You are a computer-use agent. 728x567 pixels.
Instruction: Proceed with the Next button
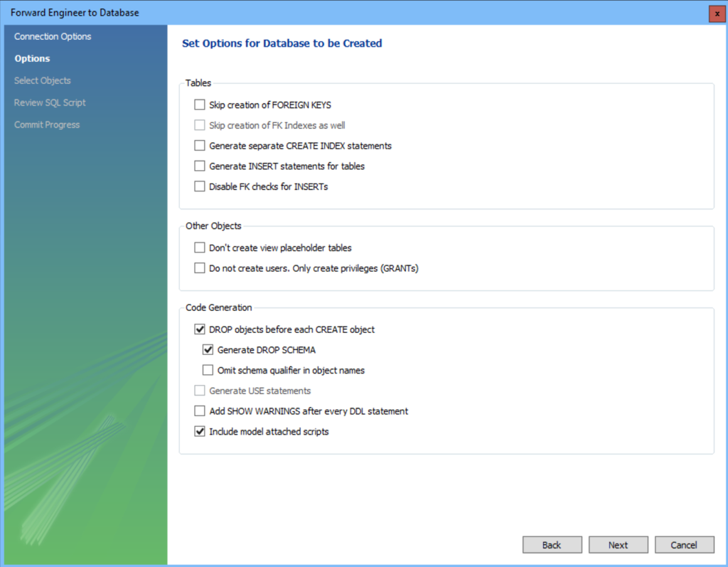point(619,545)
